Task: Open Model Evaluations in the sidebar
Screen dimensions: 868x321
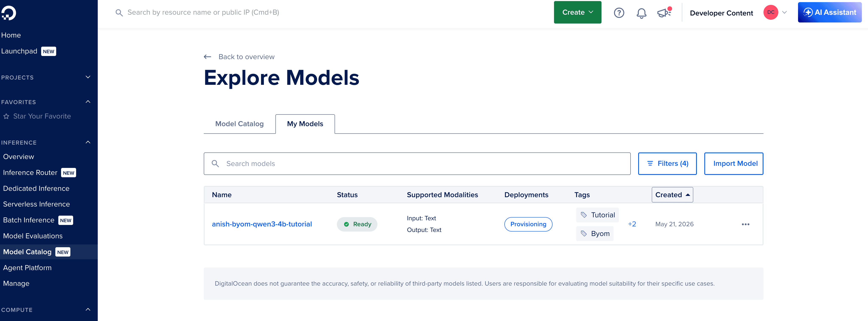Action: [x=33, y=236]
